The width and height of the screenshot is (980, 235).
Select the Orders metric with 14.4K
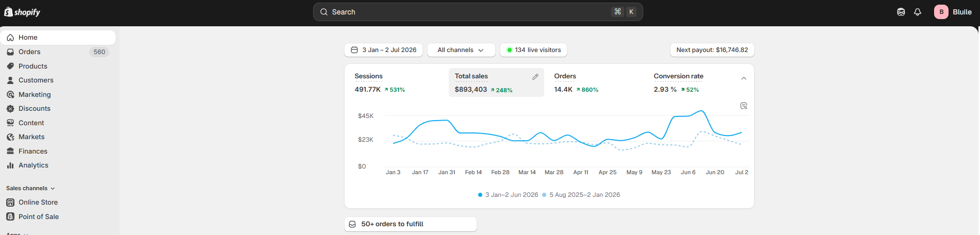[596, 82]
